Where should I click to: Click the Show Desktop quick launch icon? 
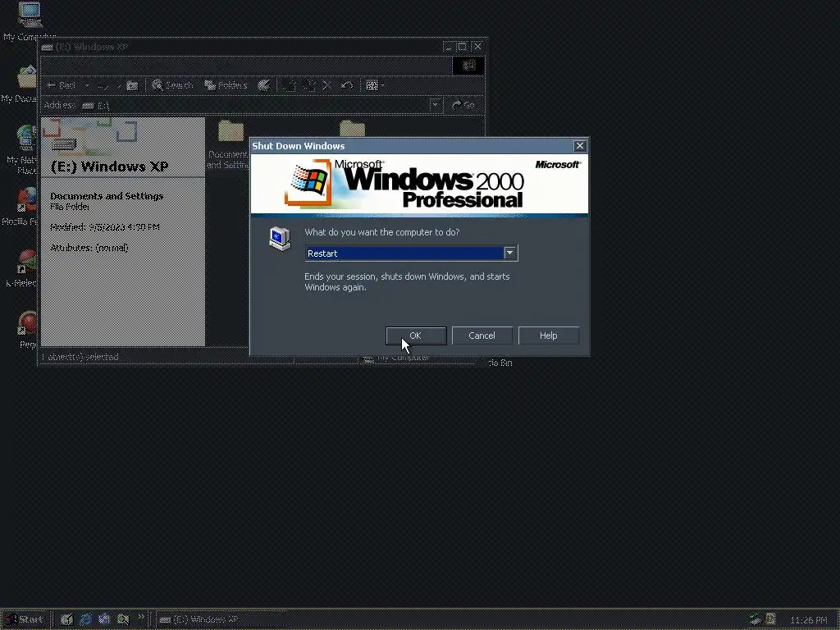click(x=66, y=619)
